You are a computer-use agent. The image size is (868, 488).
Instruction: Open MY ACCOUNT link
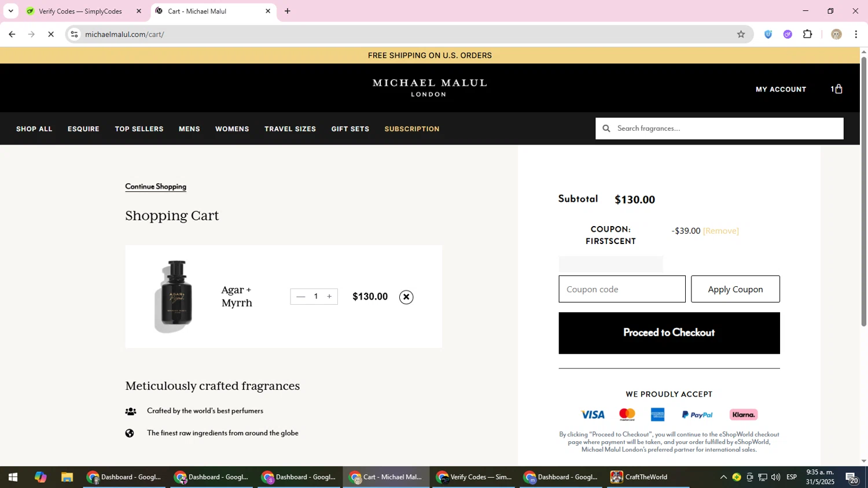pyautogui.click(x=781, y=89)
